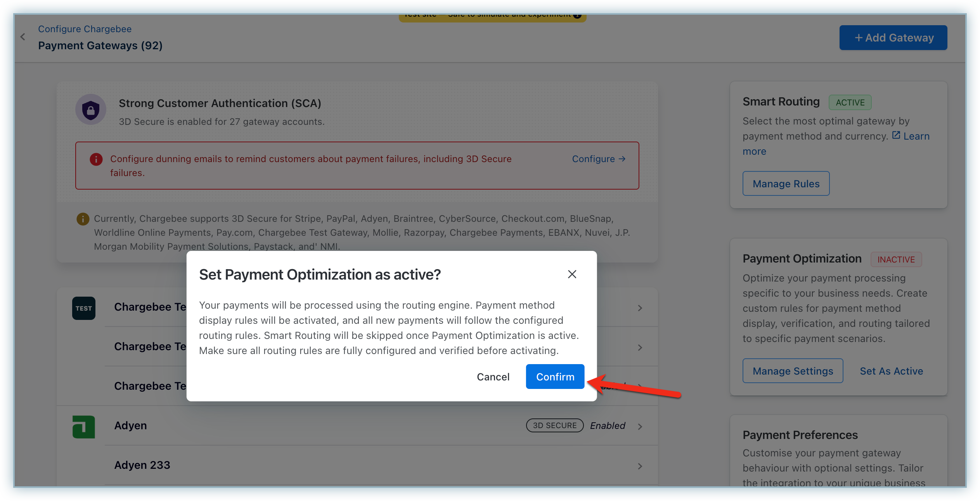The image size is (980, 501).
Task: Click the 'Payment Gateways (92)' page title
Action: 100,45
